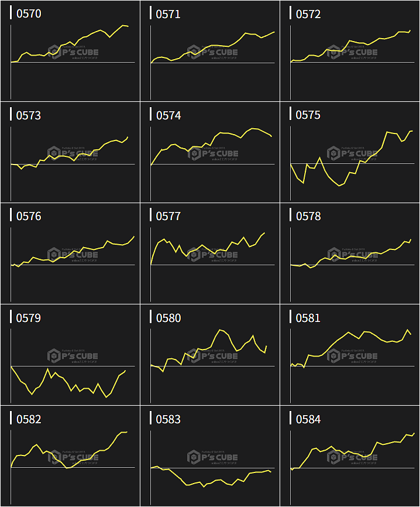420x507 pixels.
Task: Click the 0578 number label
Action: (x=308, y=217)
